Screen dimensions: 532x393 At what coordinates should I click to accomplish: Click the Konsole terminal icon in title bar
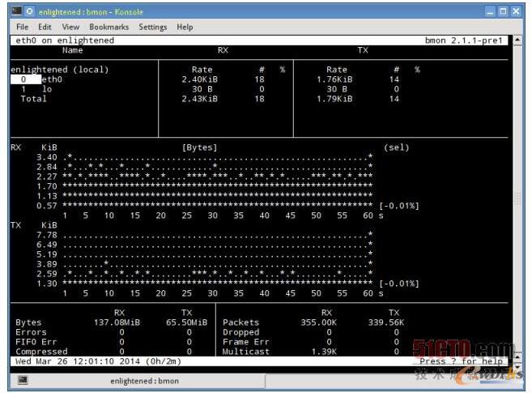tap(17, 11)
